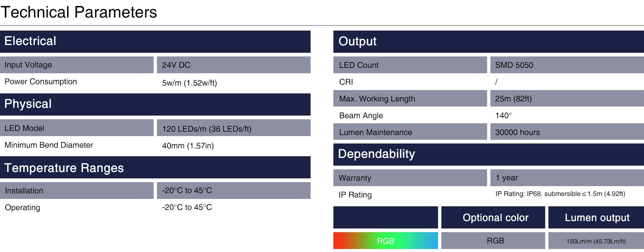Viewport: 644px width, 252px height.
Task: Click the 1 year warranty value
Action: [506, 178]
